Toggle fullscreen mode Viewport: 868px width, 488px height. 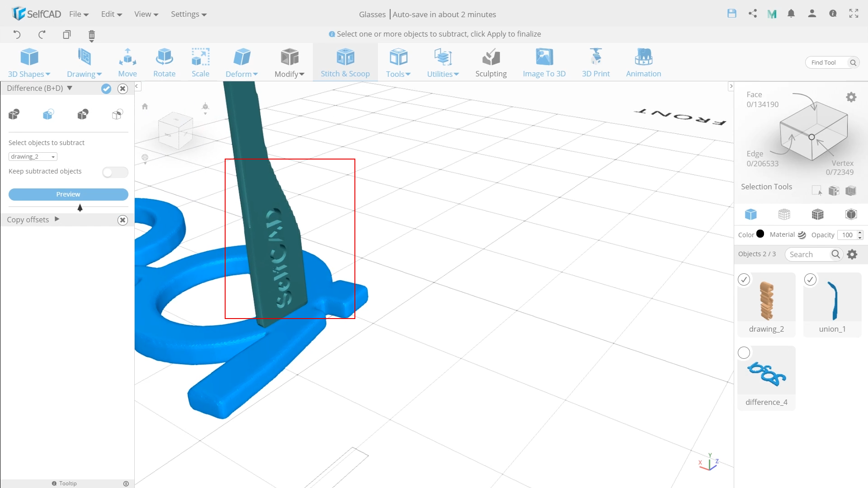point(854,14)
